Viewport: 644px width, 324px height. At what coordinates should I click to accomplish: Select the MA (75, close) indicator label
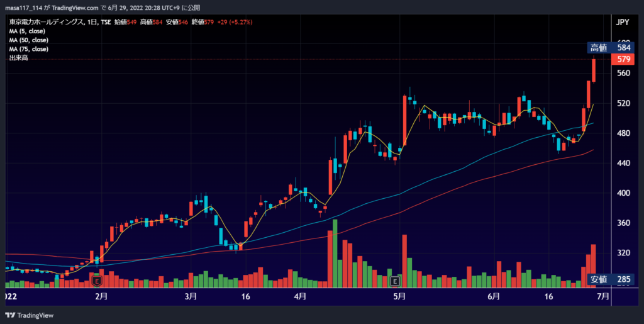pyautogui.click(x=29, y=49)
